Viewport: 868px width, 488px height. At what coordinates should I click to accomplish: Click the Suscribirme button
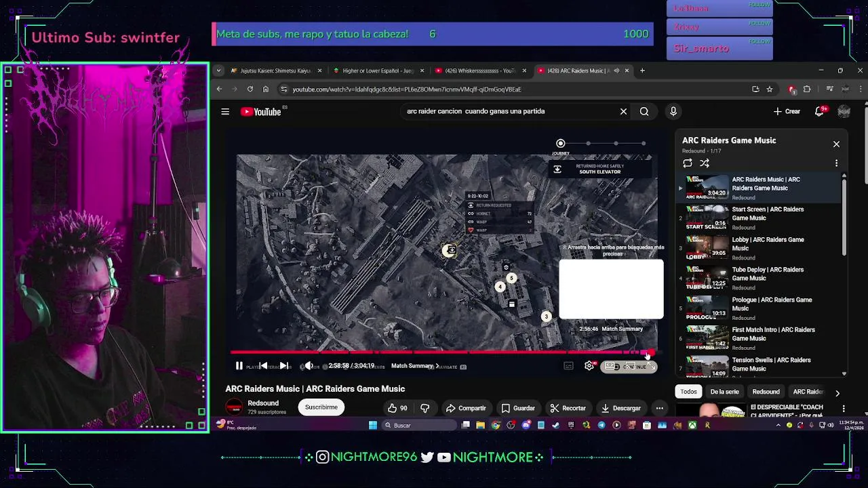click(x=321, y=407)
